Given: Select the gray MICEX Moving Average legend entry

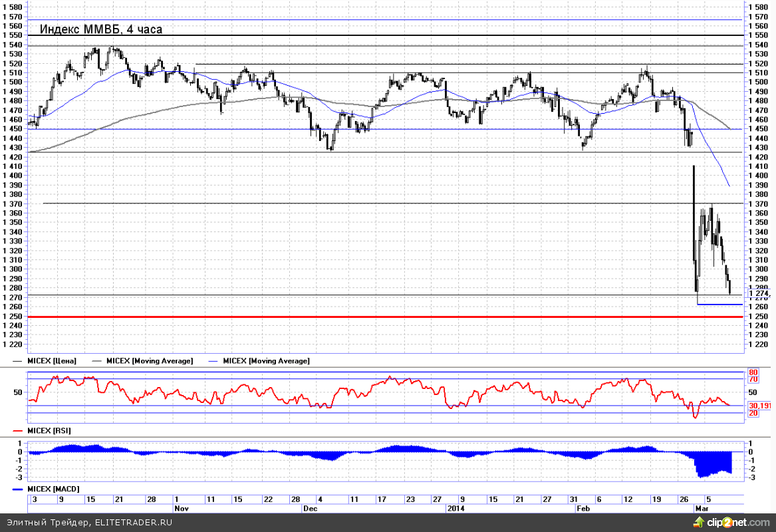Looking at the screenshot, I should click(x=149, y=360).
